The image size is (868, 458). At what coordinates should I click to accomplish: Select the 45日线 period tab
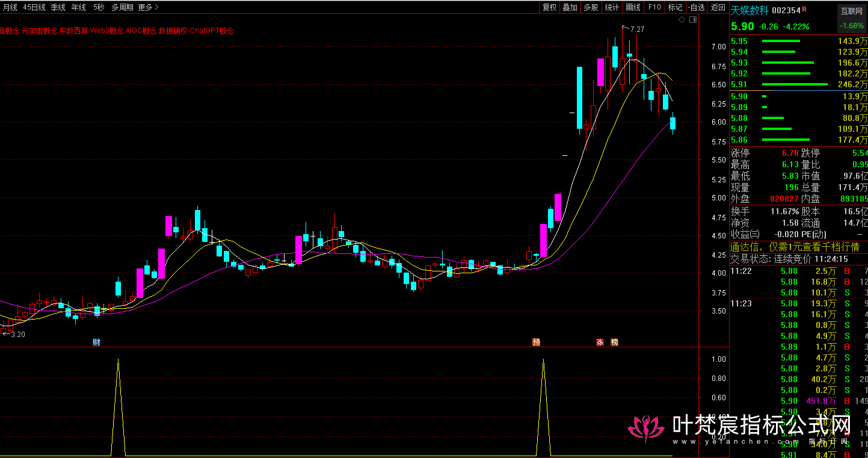[34, 7]
